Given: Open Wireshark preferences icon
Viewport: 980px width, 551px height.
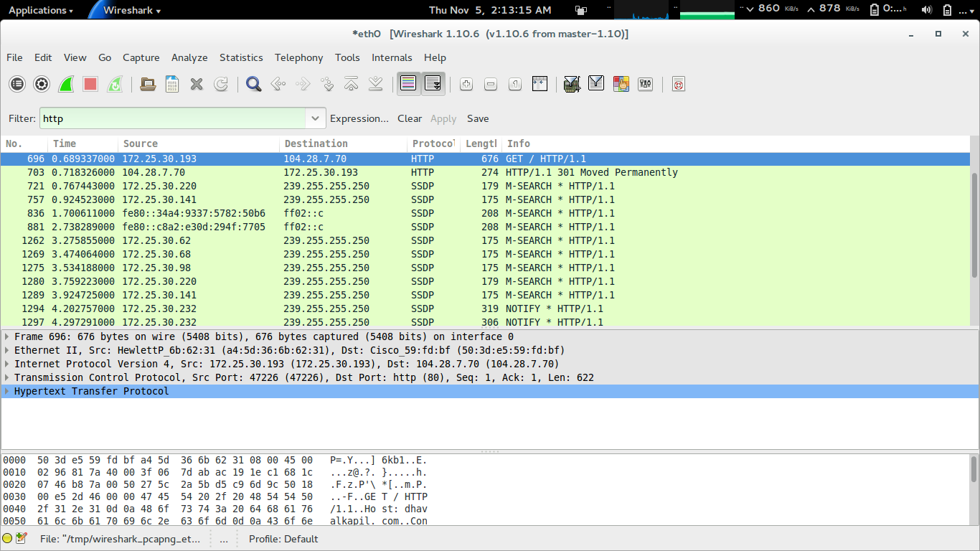Looking at the screenshot, I should [x=645, y=84].
